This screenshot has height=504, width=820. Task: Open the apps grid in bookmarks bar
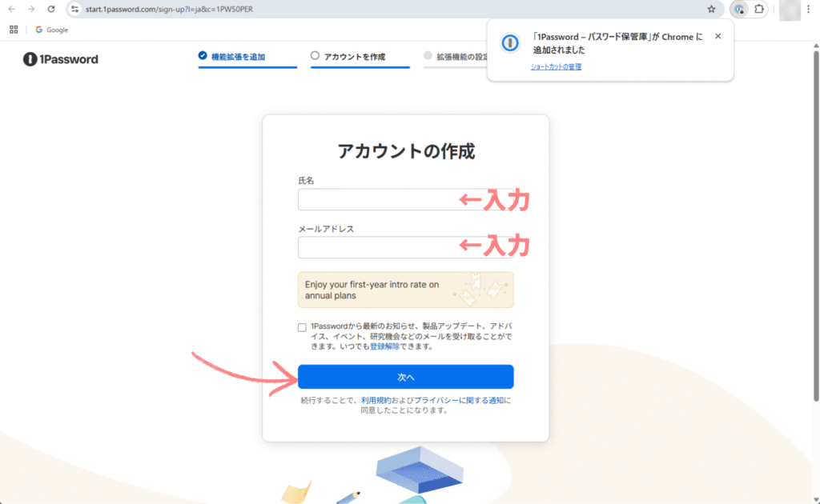[14, 30]
